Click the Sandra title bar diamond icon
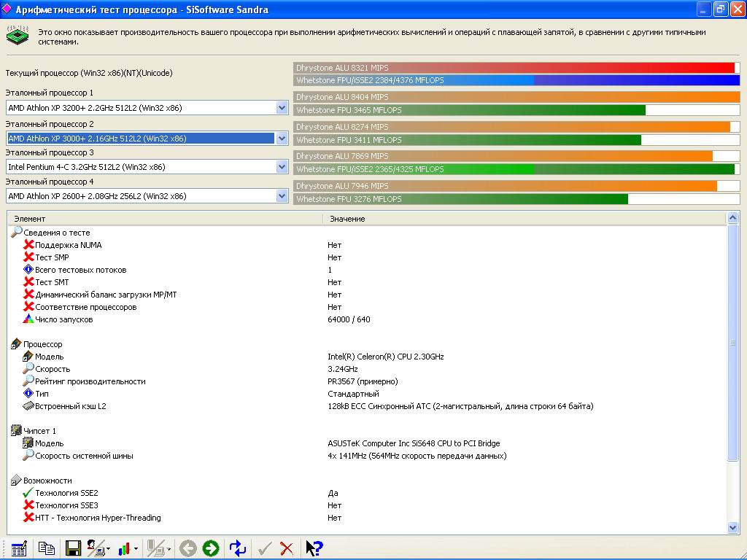This screenshot has width=747, height=560. [x=7, y=9]
